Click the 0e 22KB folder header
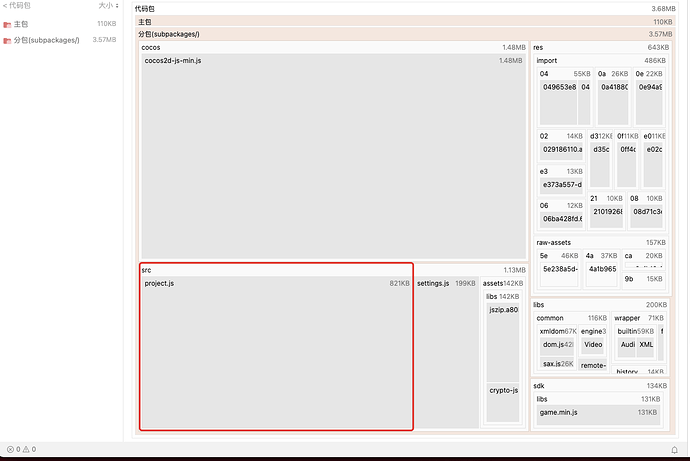Screen dimensions: 690x461 coord(649,73)
